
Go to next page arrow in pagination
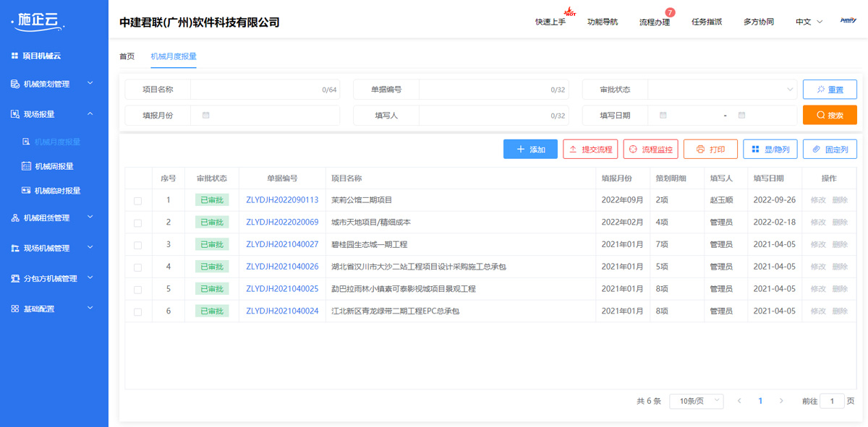[x=781, y=401]
